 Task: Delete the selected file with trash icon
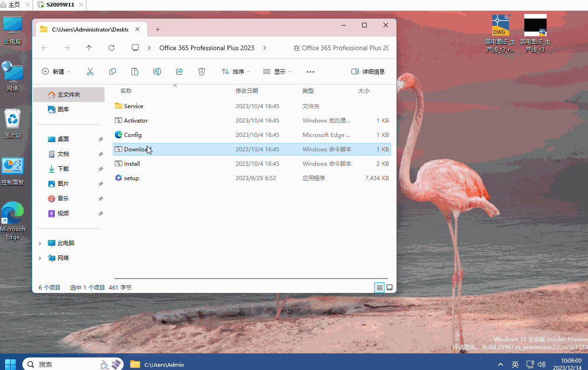coord(202,71)
